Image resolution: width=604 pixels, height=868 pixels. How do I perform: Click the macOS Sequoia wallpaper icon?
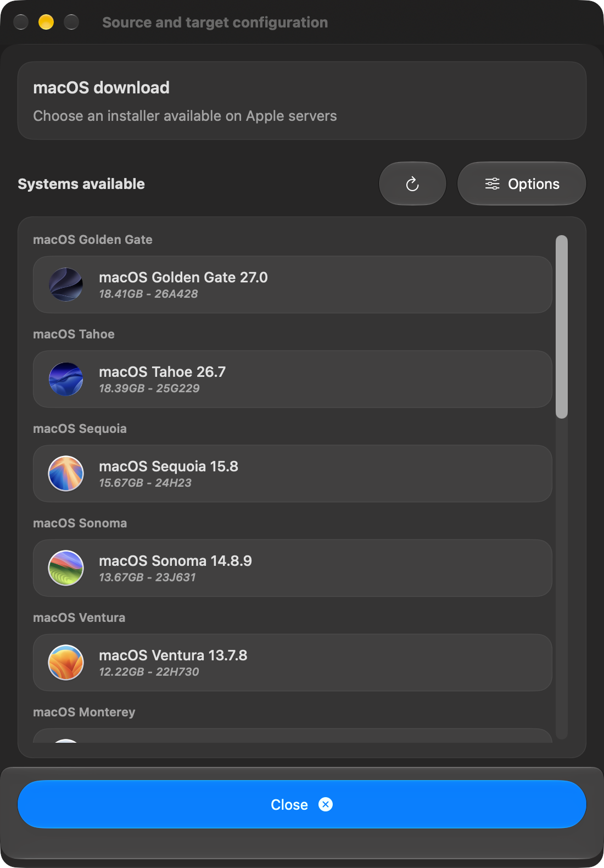[x=66, y=474]
